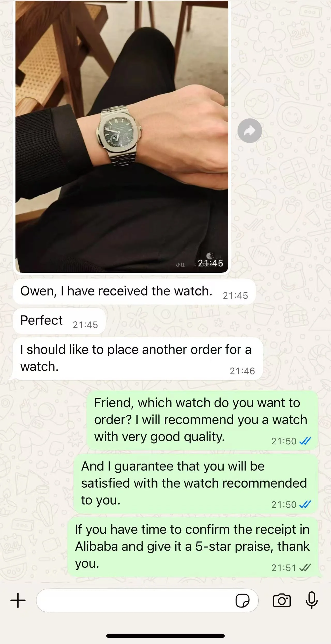Open the wrist watch photo

[x=122, y=136]
